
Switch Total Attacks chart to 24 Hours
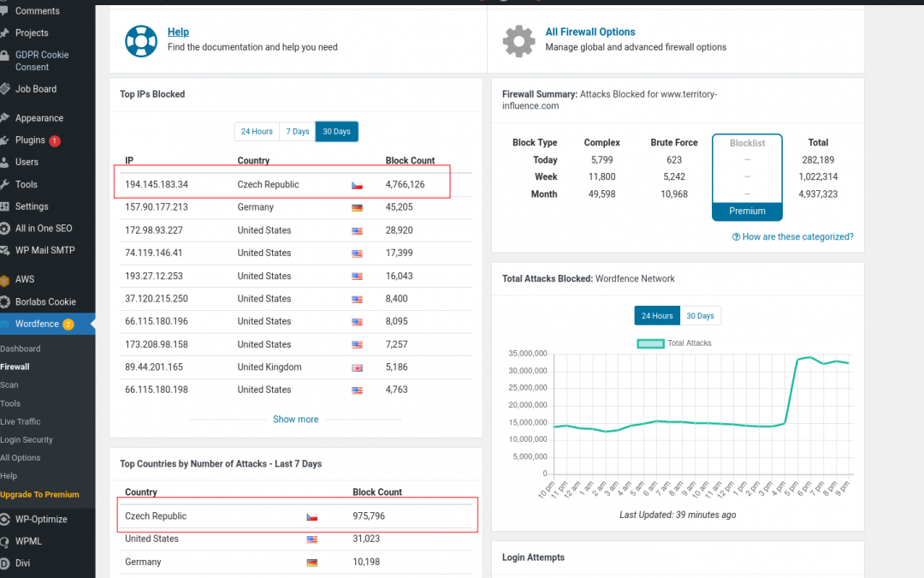tap(657, 315)
